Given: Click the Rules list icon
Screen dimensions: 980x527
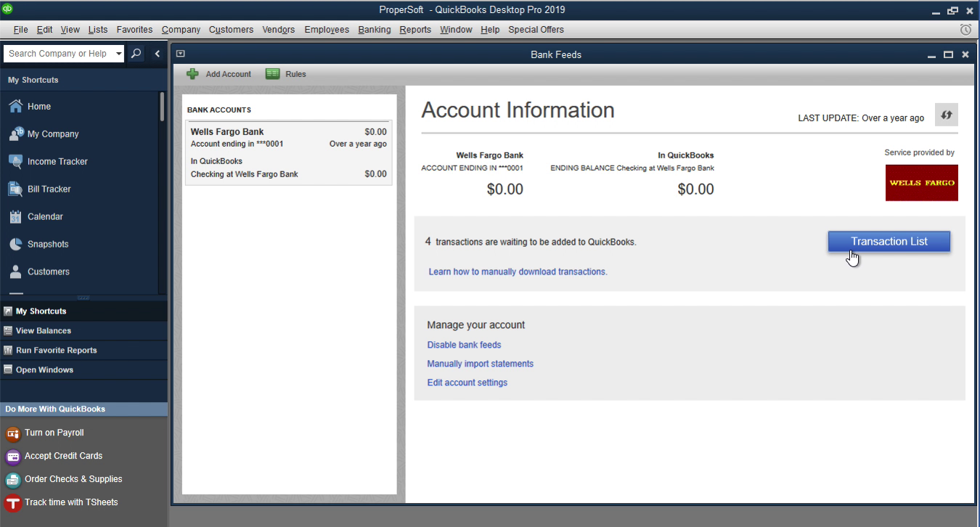Looking at the screenshot, I should click(x=273, y=74).
